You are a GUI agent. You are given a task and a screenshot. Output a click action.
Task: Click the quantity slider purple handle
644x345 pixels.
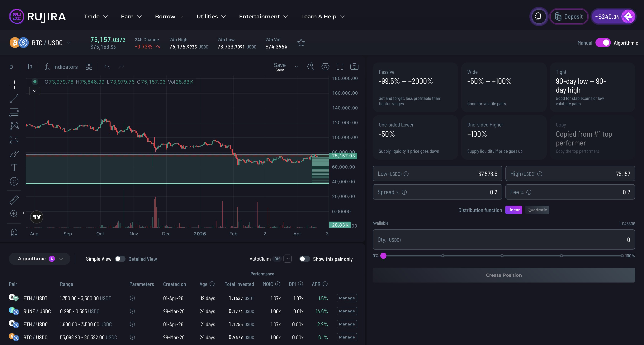coord(383,256)
